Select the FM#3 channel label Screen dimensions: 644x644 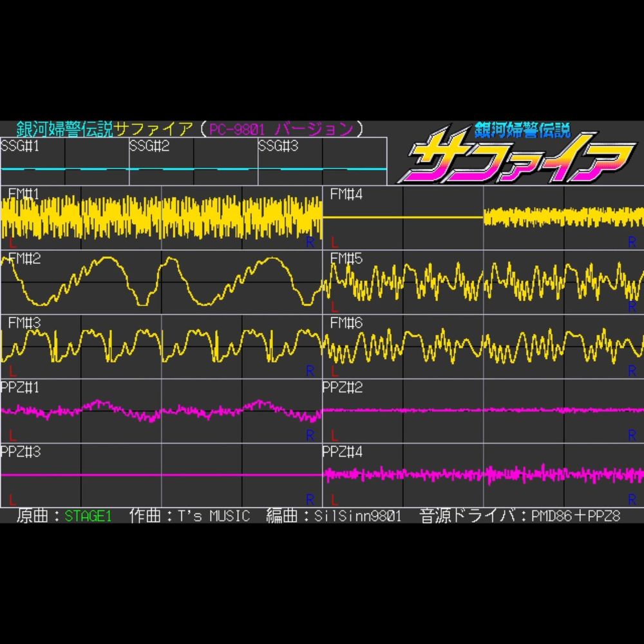point(24,323)
